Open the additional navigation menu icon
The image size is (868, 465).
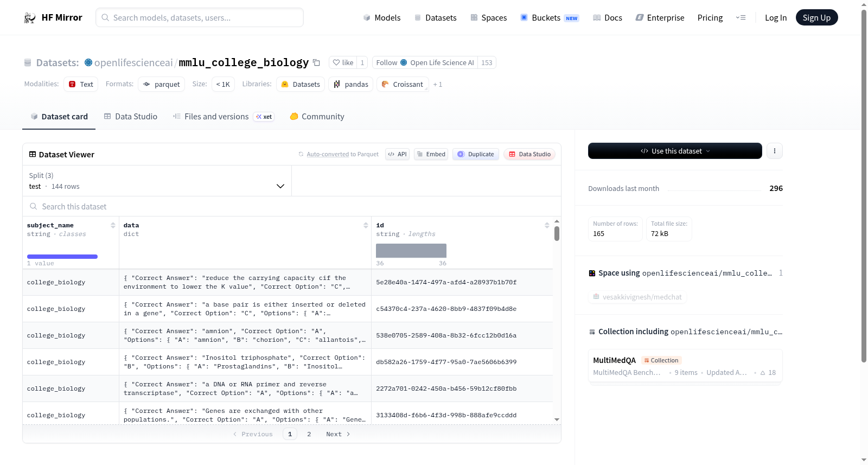click(741, 18)
